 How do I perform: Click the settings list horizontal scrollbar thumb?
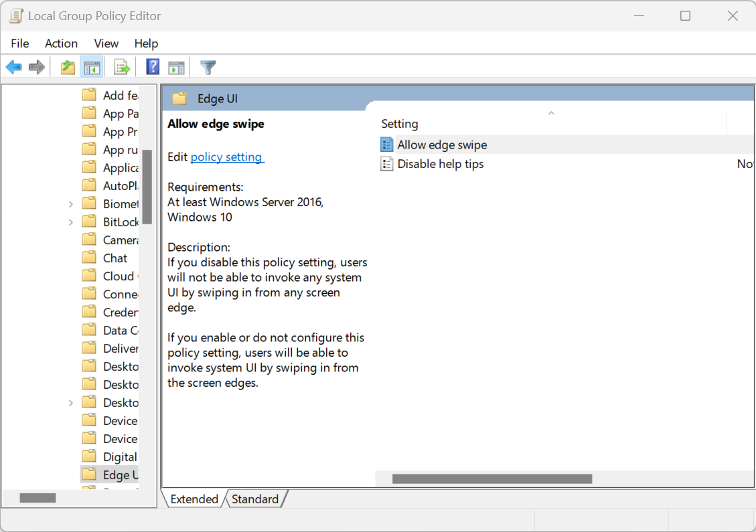click(492, 478)
